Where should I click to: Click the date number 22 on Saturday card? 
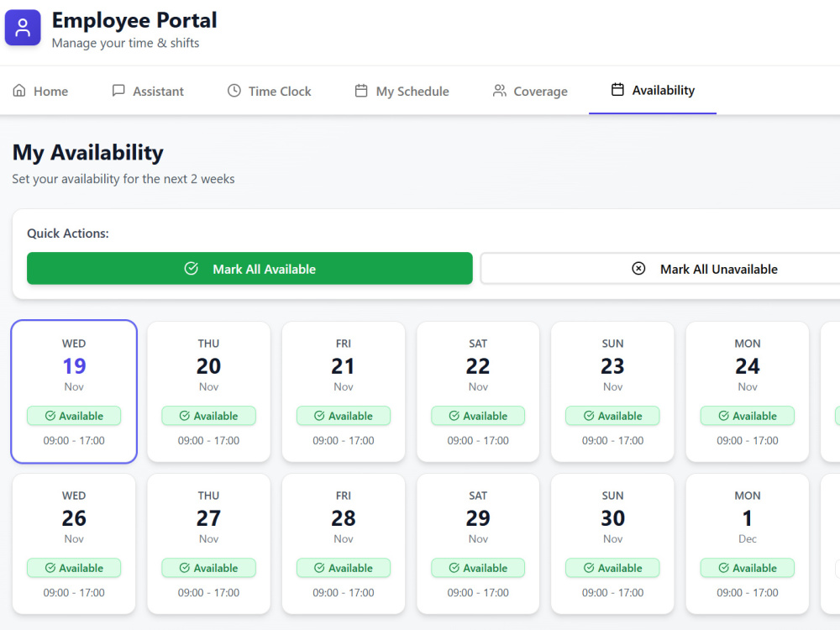[x=478, y=366]
